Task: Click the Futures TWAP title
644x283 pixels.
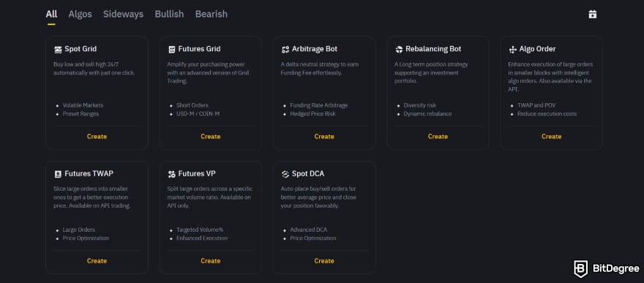Action: (x=89, y=173)
